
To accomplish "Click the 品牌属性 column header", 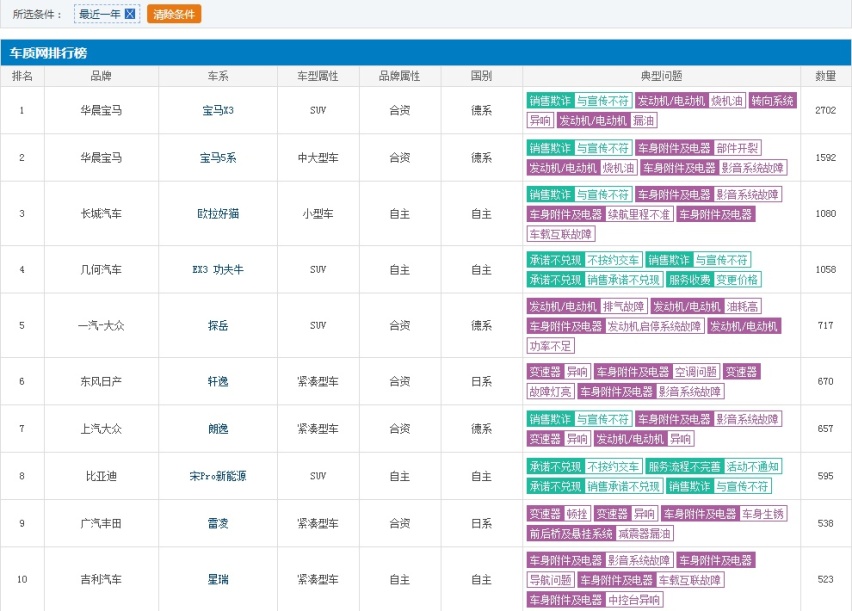I will click(399, 76).
